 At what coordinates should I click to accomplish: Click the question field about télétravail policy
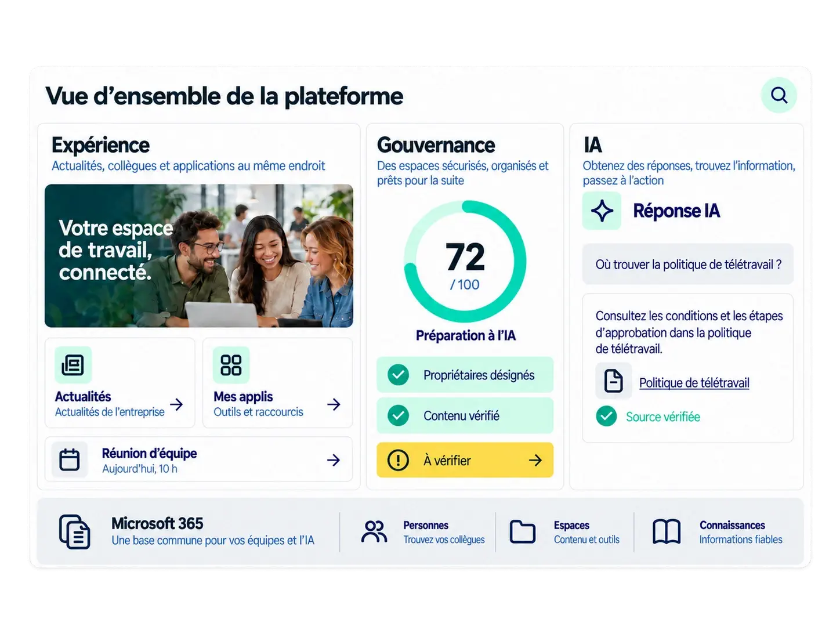[x=688, y=264]
